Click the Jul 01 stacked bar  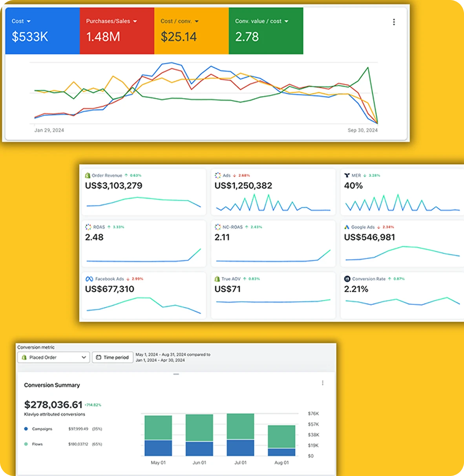(x=240, y=435)
